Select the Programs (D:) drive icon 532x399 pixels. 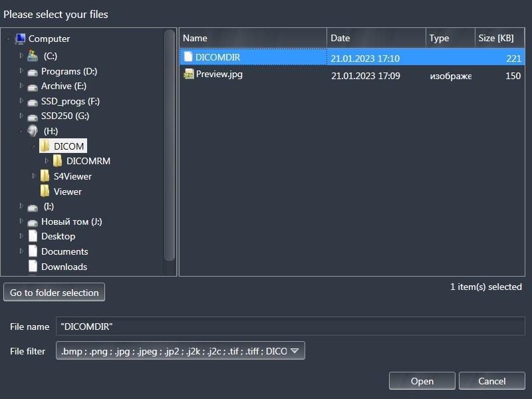coord(33,71)
